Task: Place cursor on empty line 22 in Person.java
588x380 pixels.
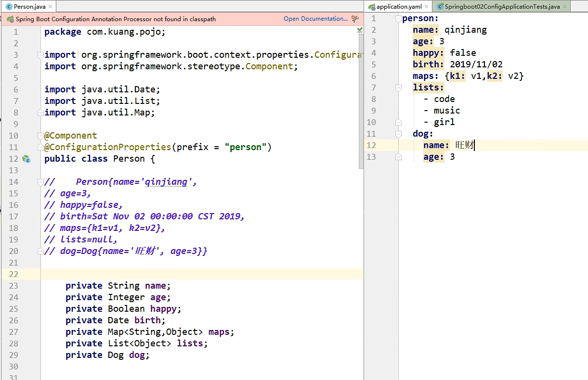Action: click(193, 274)
